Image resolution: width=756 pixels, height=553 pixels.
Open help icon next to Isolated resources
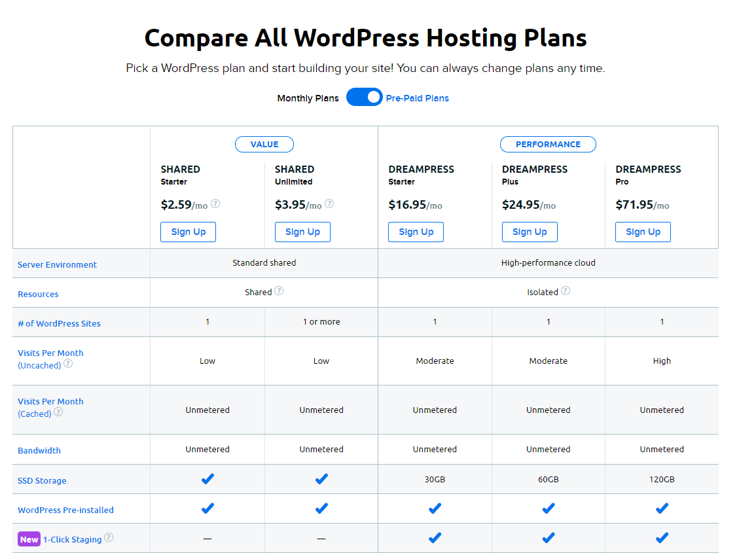pos(566,291)
